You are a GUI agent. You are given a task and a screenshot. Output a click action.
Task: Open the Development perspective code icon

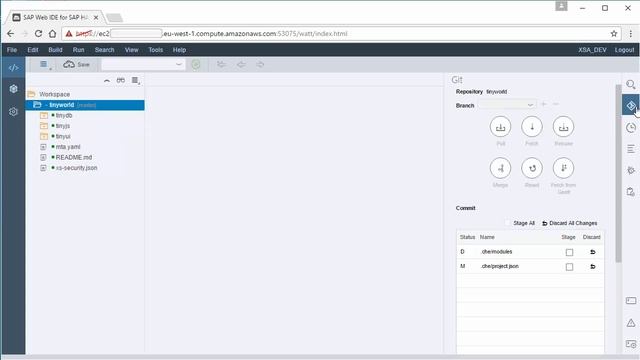click(13, 68)
